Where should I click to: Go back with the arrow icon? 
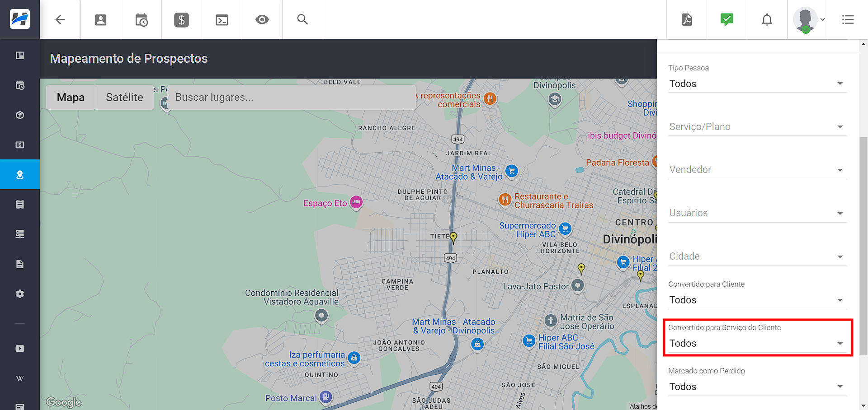60,19
